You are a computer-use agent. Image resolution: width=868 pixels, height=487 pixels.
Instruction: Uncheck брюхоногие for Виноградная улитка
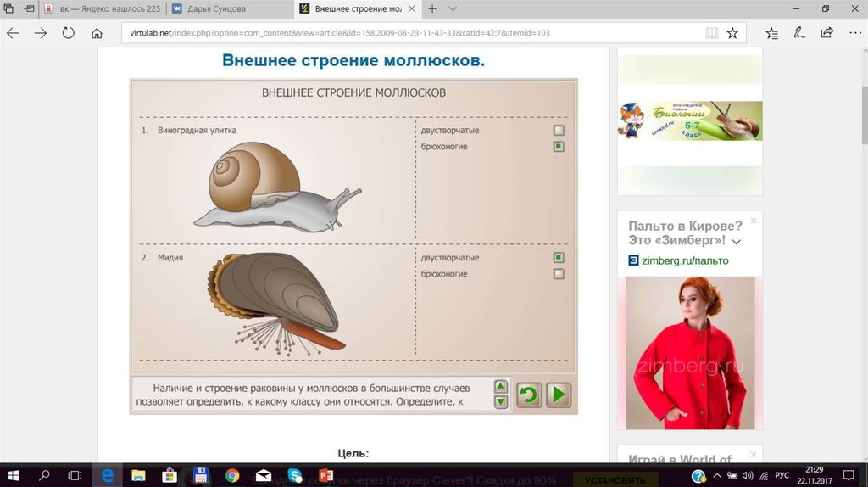point(559,147)
